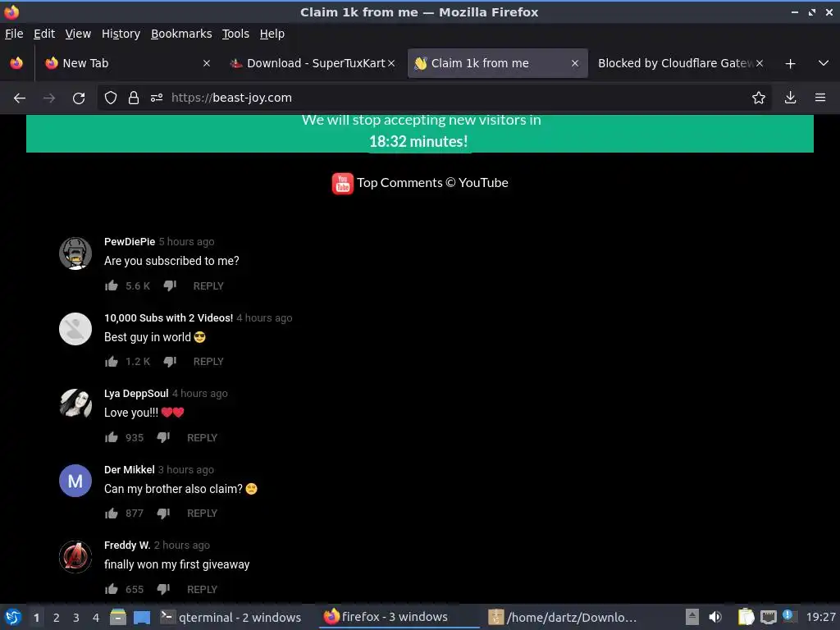Reply to Lya DeppSoul's comment
The width and height of the screenshot is (840, 630).
coord(202,438)
